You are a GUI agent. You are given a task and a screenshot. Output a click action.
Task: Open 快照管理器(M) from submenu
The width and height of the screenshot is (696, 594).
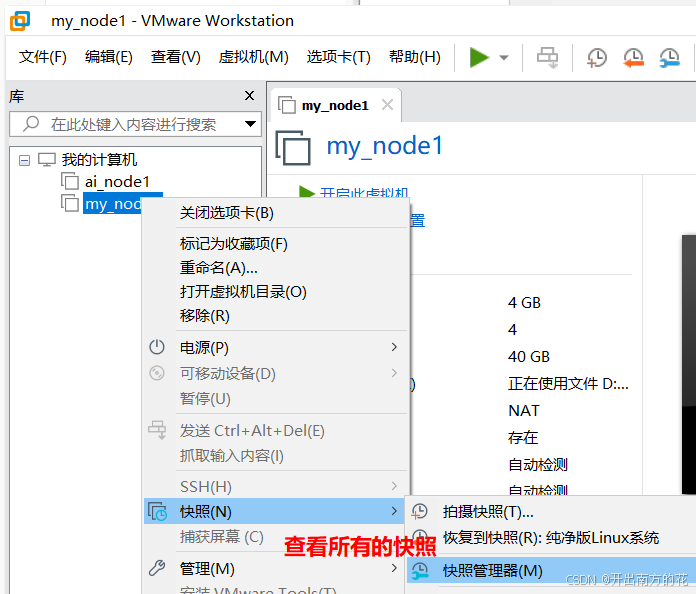[551, 570]
